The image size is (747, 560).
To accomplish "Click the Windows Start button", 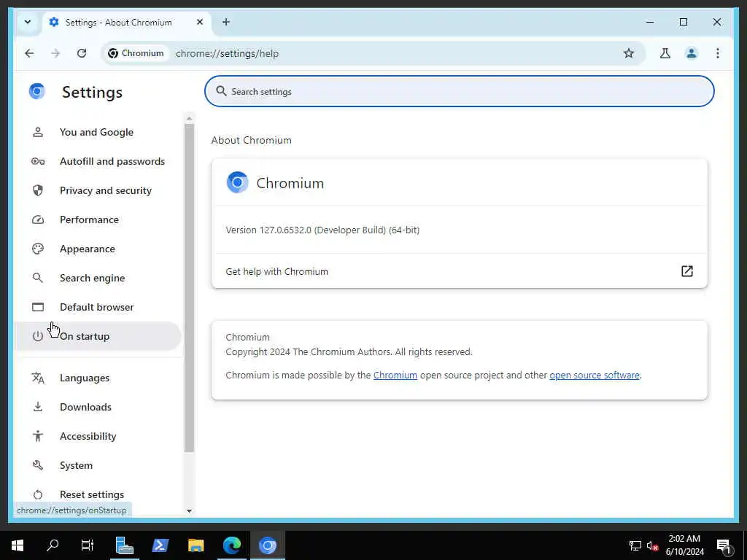I will [18, 545].
